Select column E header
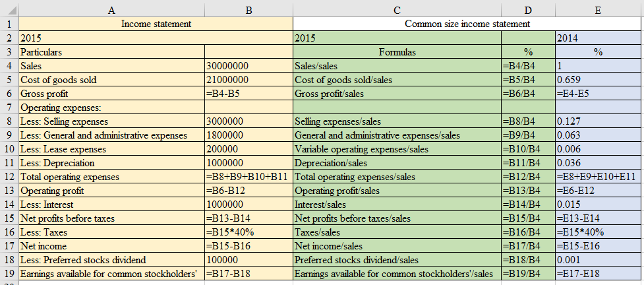644x285 pixels. tap(599, 9)
